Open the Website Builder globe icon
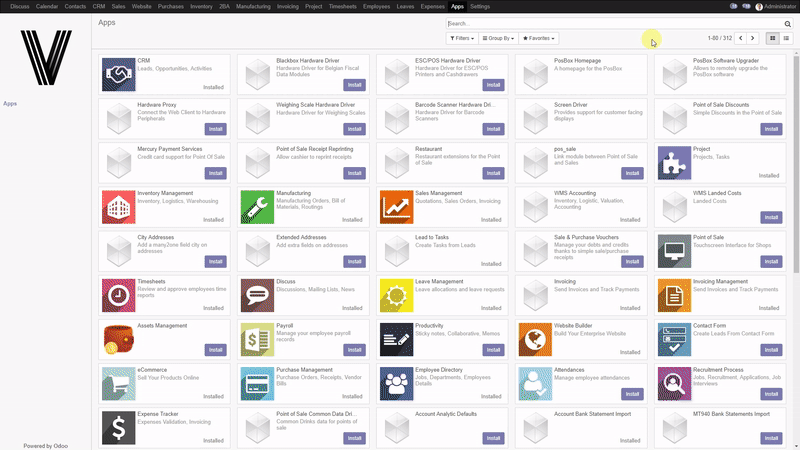The width and height of the screenshot is (800, 450). [535, 340]
